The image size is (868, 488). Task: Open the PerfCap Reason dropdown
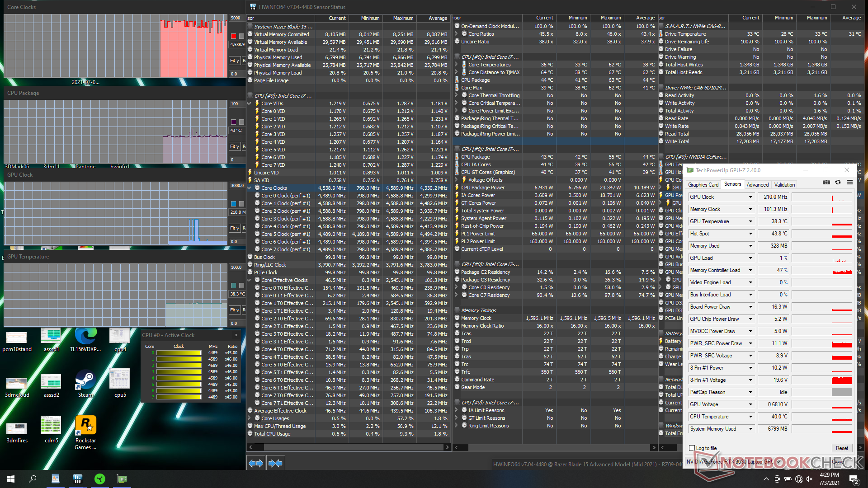(750, 392)
